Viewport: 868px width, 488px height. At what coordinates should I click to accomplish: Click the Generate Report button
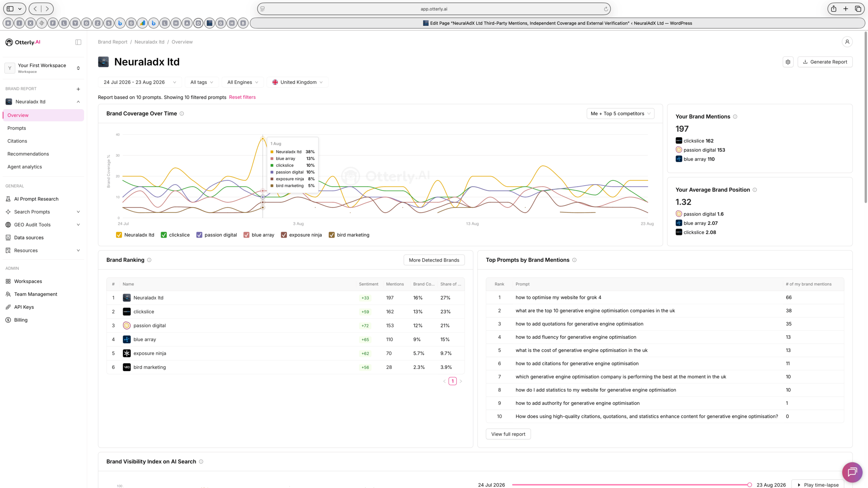(x=825, y=62)
